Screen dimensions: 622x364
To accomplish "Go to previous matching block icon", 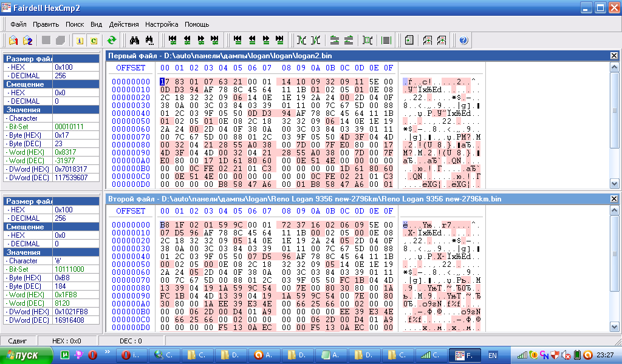I will tap(252, 40).
